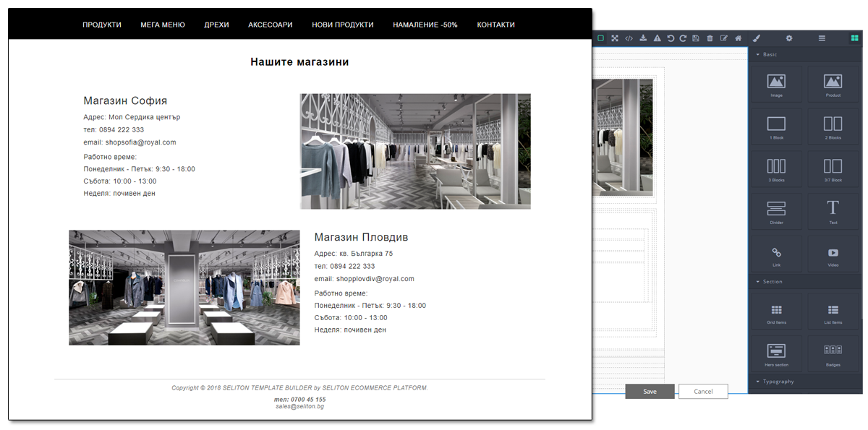This screenshot has width=868, height=430.
Task: Click the home icon in the toolbar
Action: [739, 38]
